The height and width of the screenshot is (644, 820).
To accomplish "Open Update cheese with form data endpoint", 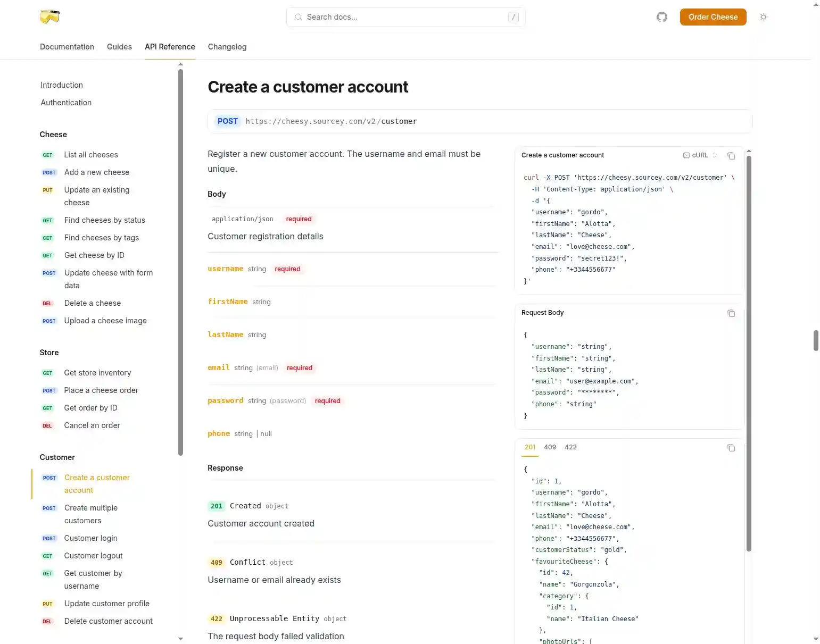I will (109, 279).
